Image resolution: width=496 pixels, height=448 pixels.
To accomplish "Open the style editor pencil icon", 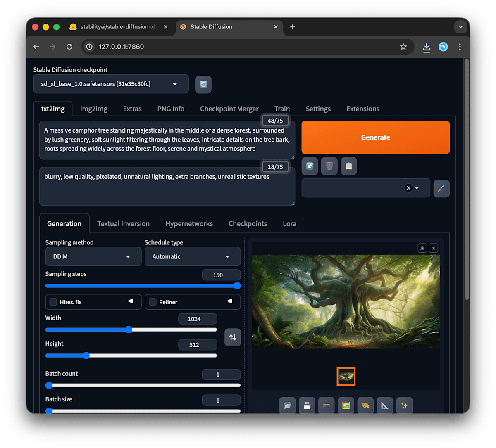I will point(441,188).
